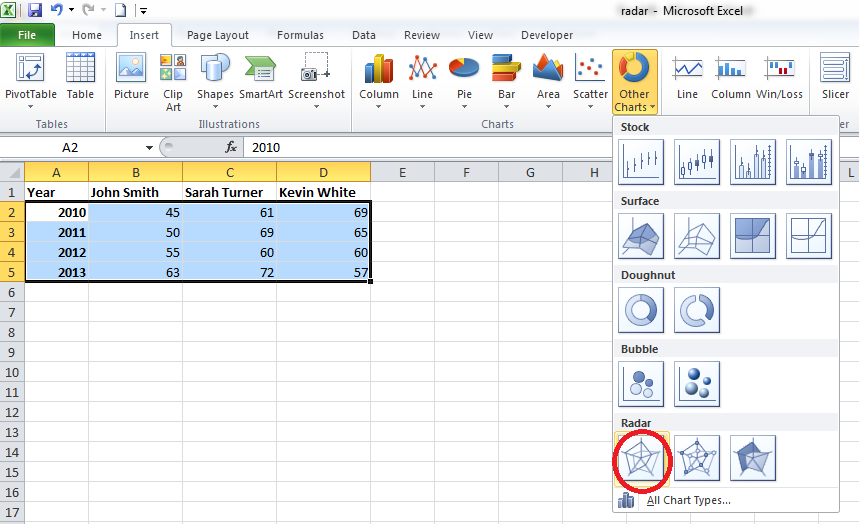Image resolution: width=859 pixels, height=524 pixels.
Task: Select row 10 header
Action: [12, 373]
